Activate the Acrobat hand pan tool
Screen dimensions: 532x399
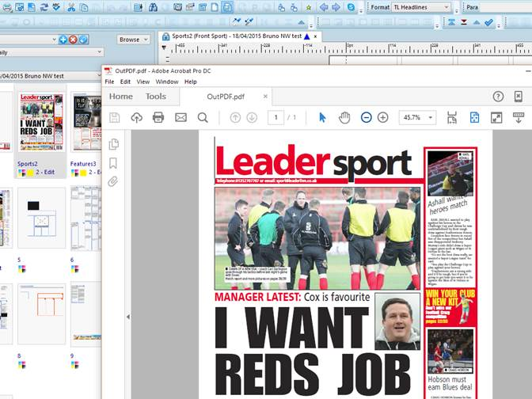[x=344, y=118]
